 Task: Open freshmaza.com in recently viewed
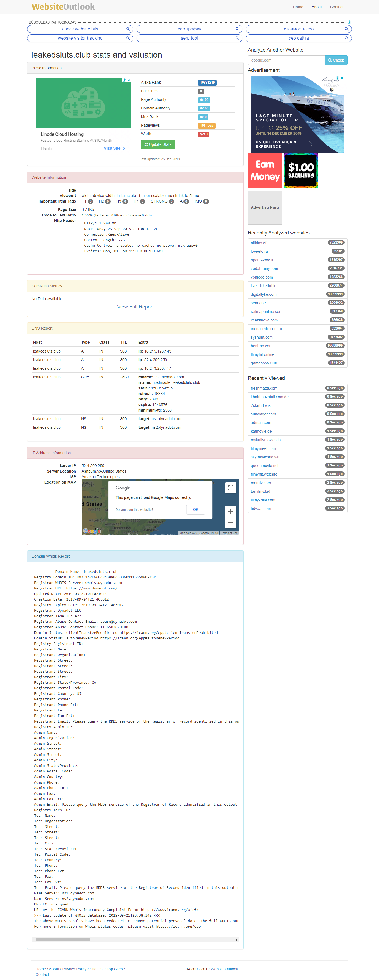pyautogui.click(x=264, y=388)
